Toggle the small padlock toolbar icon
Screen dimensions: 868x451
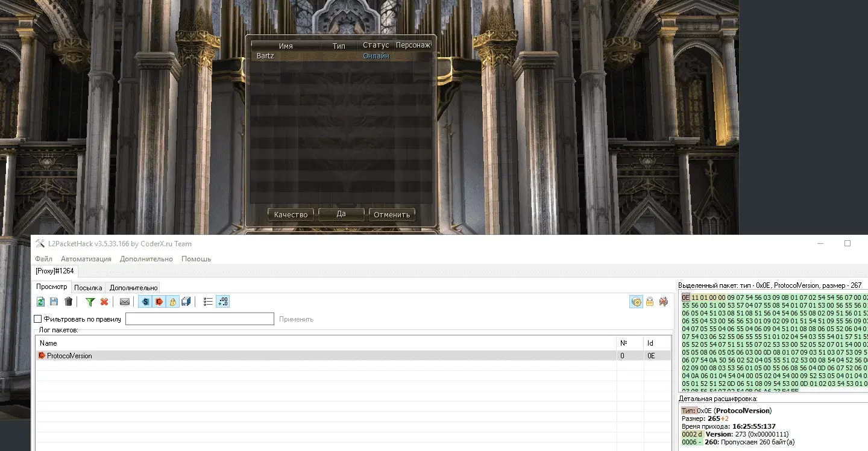172,302
